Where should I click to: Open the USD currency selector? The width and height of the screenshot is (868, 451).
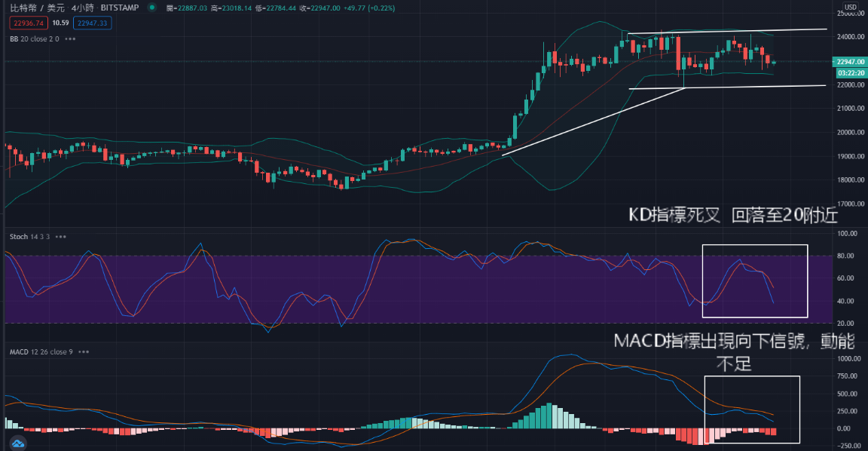(x=850, y=8)
